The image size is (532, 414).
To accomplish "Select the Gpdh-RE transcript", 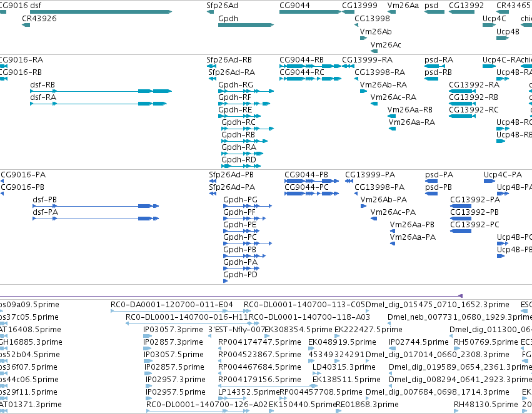I will [239, 116].
